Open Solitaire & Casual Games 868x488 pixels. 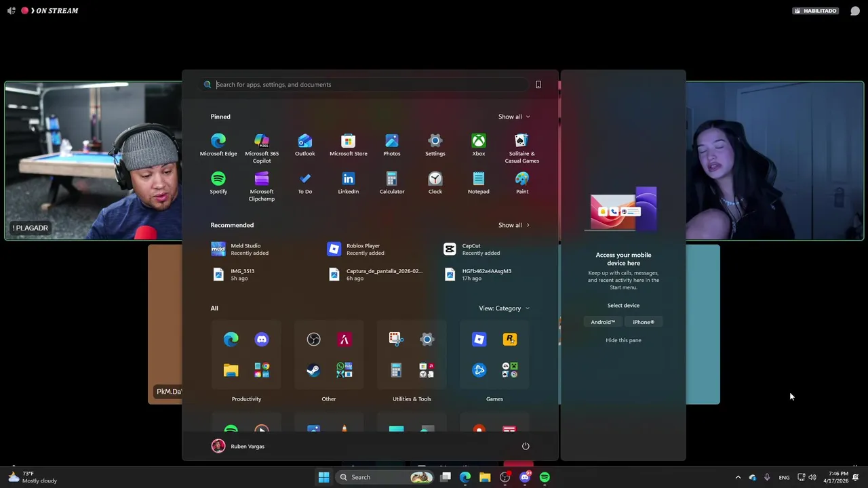[522, 148]
